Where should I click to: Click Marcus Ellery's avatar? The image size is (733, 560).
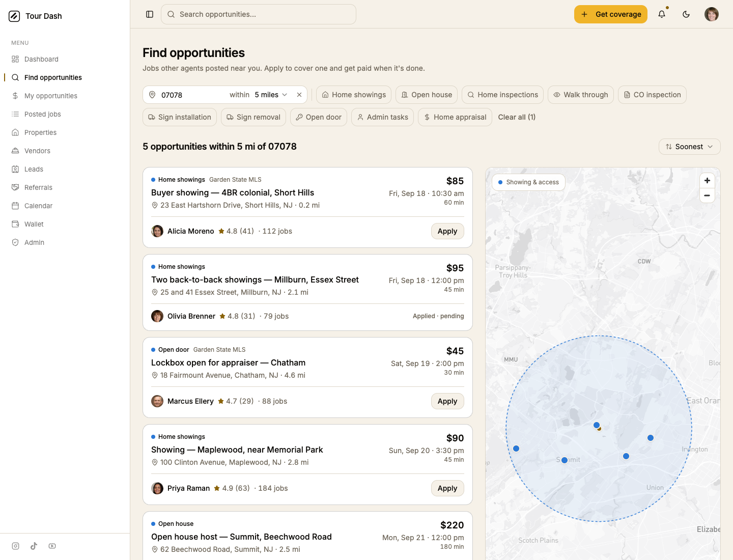coord(157,401)
